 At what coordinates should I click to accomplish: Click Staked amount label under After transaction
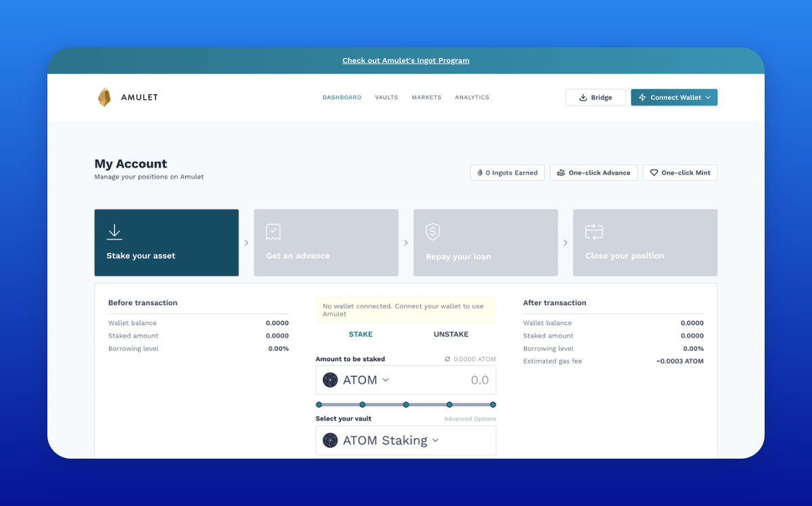tap(548, 336)
